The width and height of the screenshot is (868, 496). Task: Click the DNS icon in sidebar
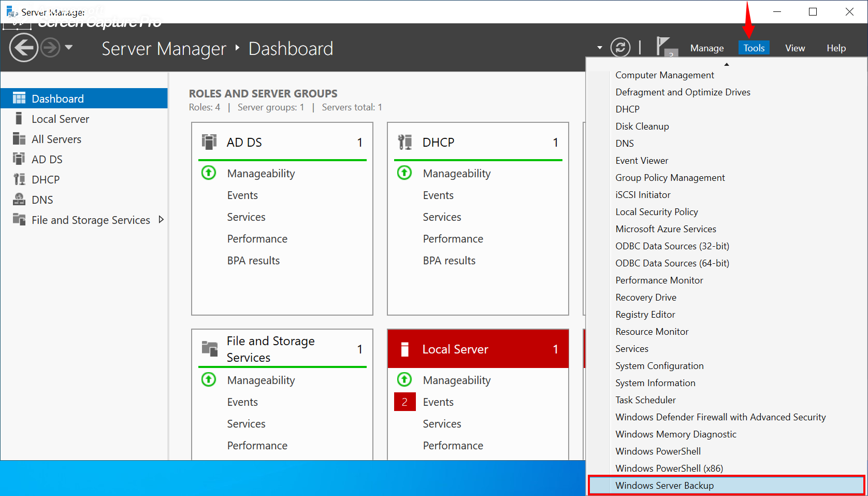pos(19,200)
